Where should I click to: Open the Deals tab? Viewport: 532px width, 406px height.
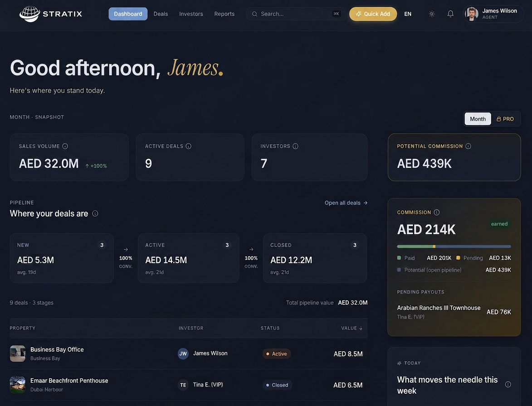pyautogui.click(x=161, y=14)
